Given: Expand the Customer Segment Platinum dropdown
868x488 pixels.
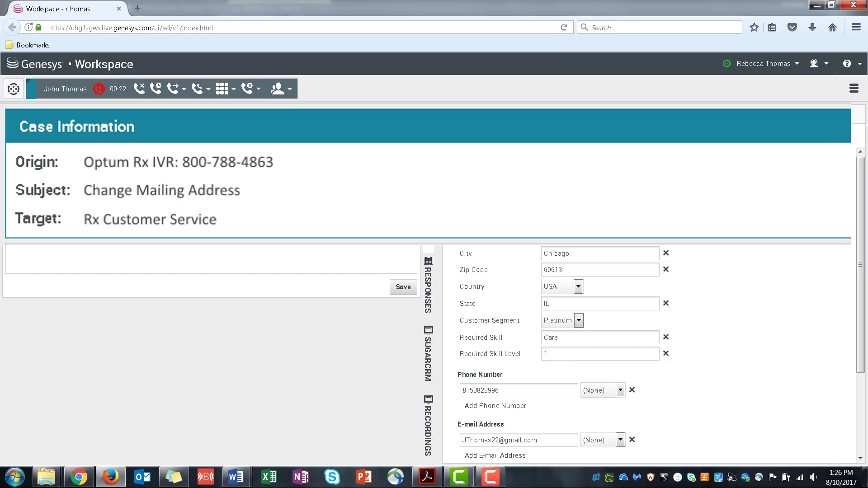Looking at the screenshot, I should click(579, 320).
